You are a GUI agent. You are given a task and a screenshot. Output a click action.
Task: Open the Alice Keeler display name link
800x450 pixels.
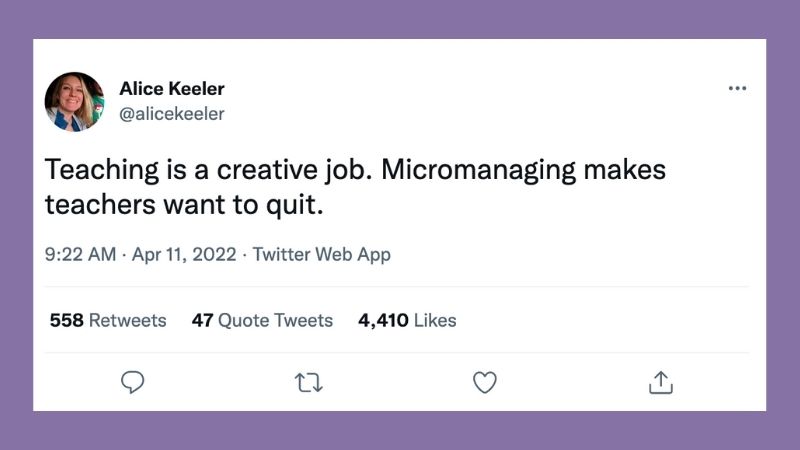point(172,89)
